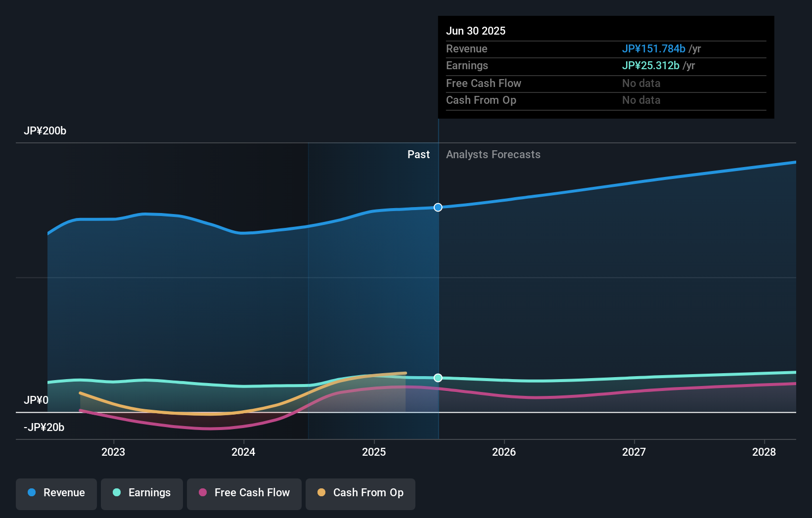
Task: Switch to the Analysts Forecasts section
Action: [x=493, y=154]
